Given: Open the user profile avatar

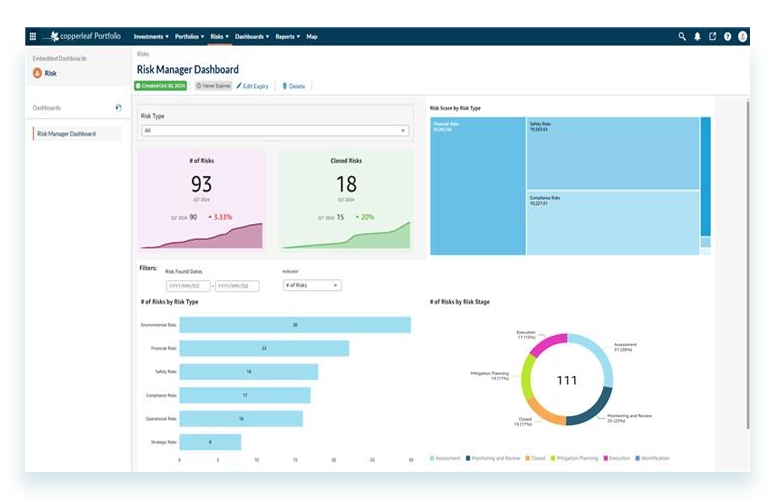Looking at the screenshot, I should click(743, 36).
